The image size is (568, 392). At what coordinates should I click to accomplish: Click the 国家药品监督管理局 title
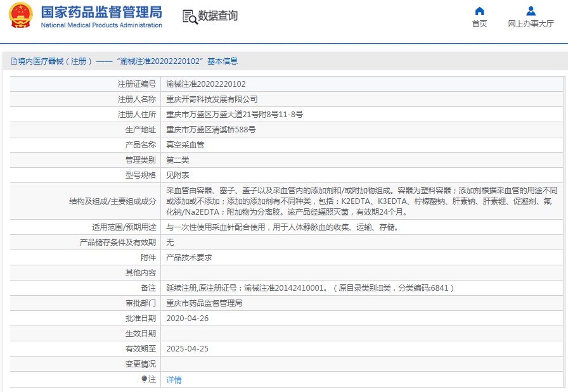tap(101, 12)
